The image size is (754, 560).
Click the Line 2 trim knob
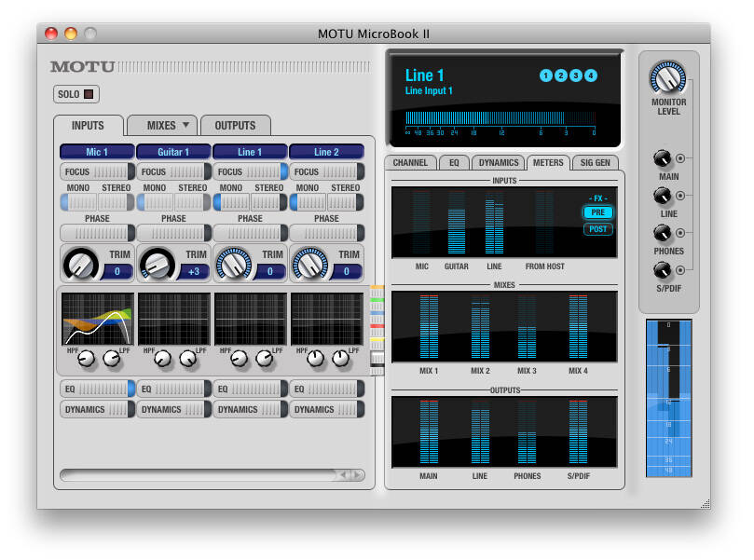click(310, 264)
